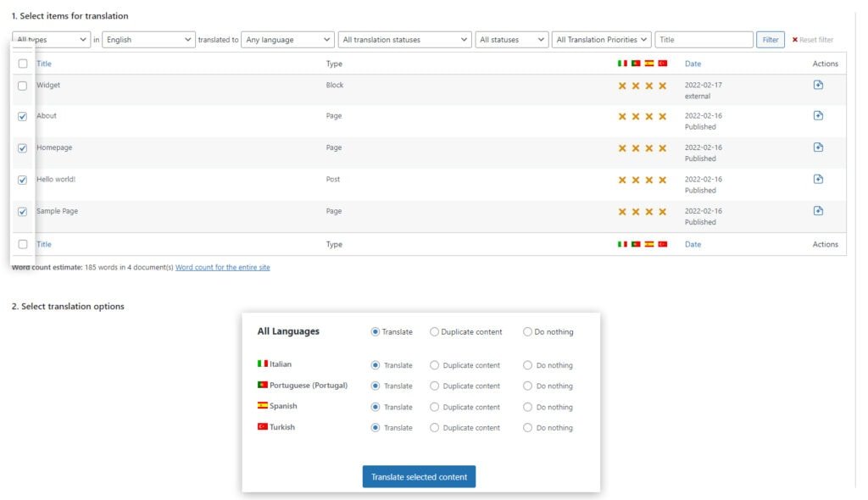Click Italian status icon in Widget row
Viewport: 868px width, 500px height.
(x=622, y=86)
